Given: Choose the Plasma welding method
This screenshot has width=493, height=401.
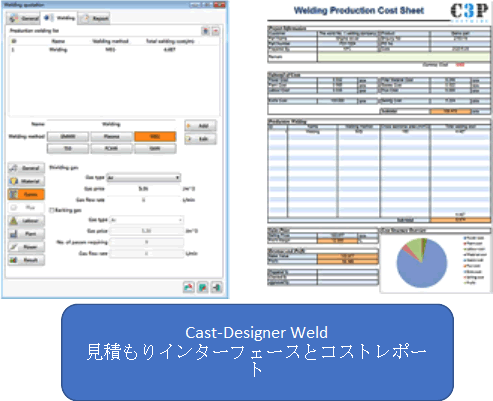Looking at the screenshot, I should 111,137.
